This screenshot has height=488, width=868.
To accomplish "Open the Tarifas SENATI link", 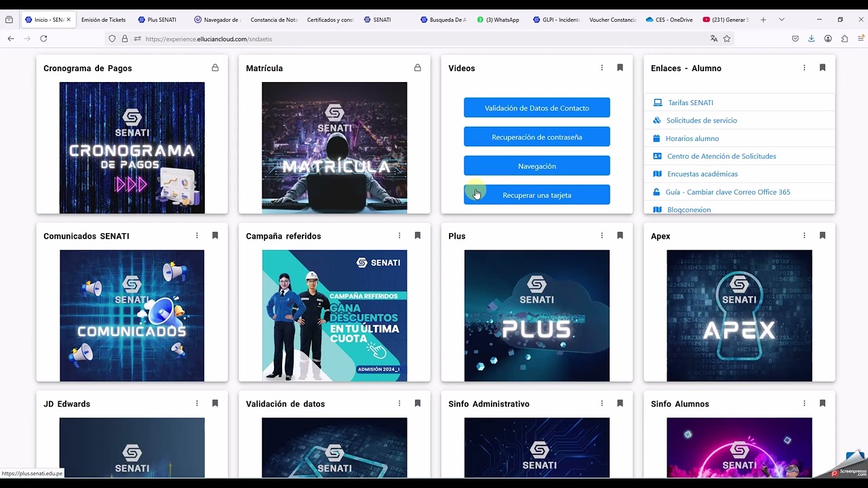I will (x=690, y=102).
